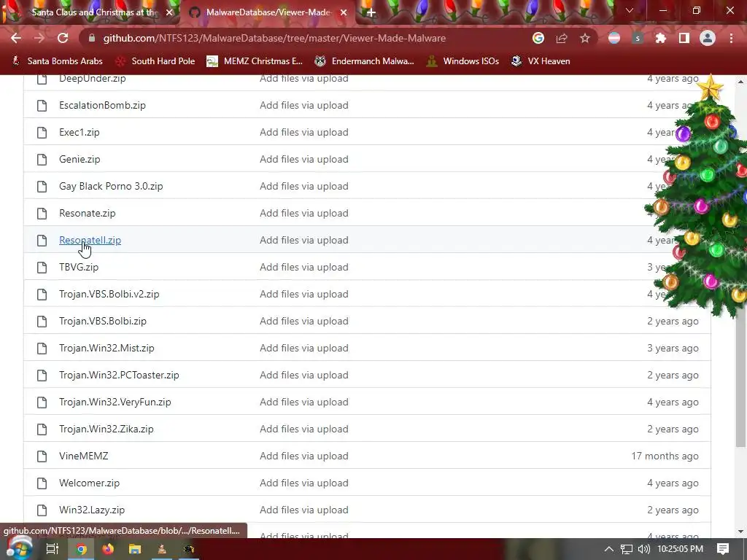Screen dimensions: 747x560
Task: Launch Firefox from the taskbar
Action: pos(108,549)
